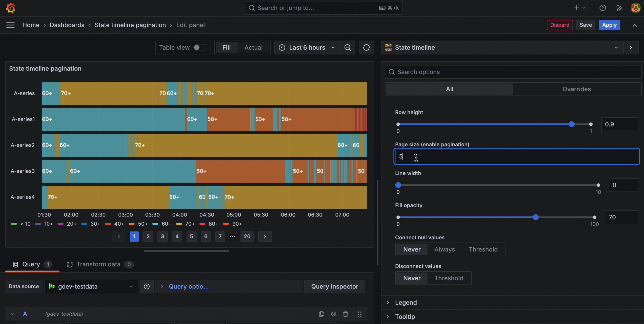644x324 pixels.
Task: Click the Grafana logo icon
Action: pyautogui.click(x=10, y=8)
